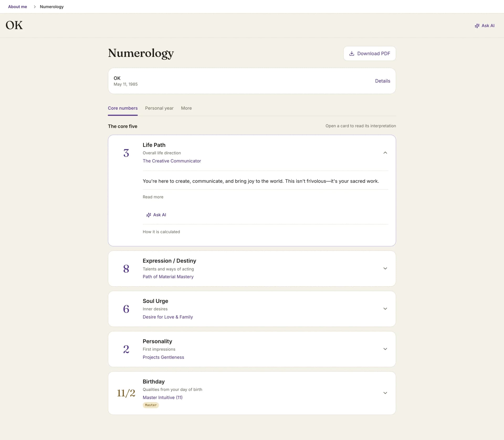Click the Soul Urge number 6
Screen dimensions: 504x440
tap(126, 309)
